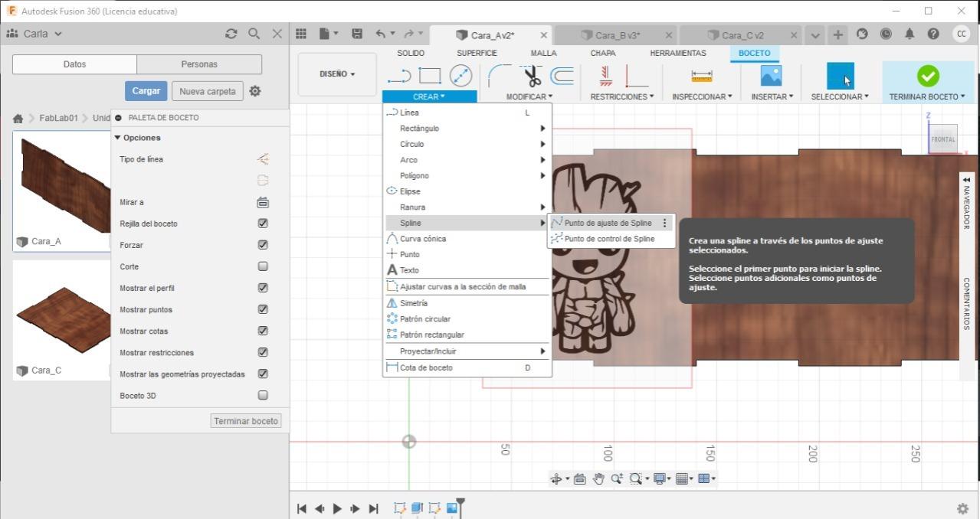Image resolution: width=980 pixels, height=519 pixels.
Task: Select the Line sketch tool icon
Action: pyautogui.click(x=399, y=76)
